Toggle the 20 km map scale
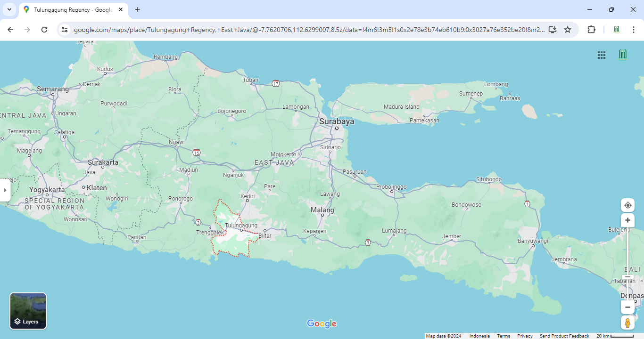The image size is (644, 339). pos(615,336)
